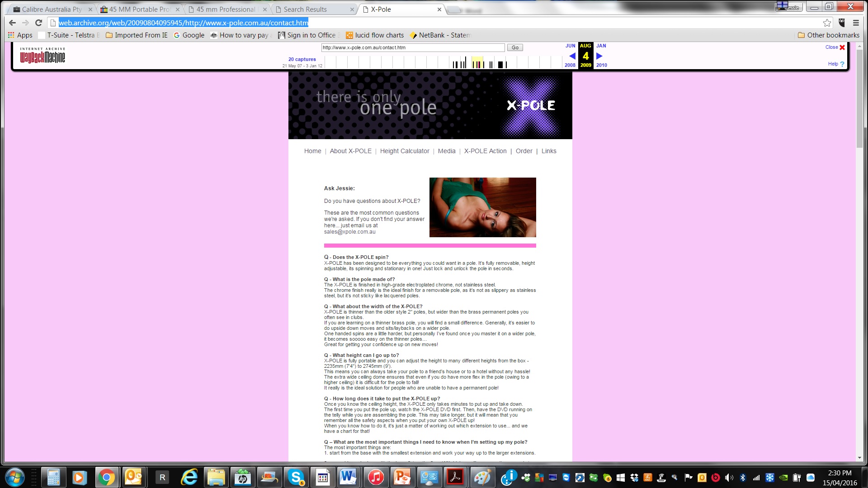Click the Wayback Machine Go button
This screenshot has height=488, width=868.
[x=515, y=47]
